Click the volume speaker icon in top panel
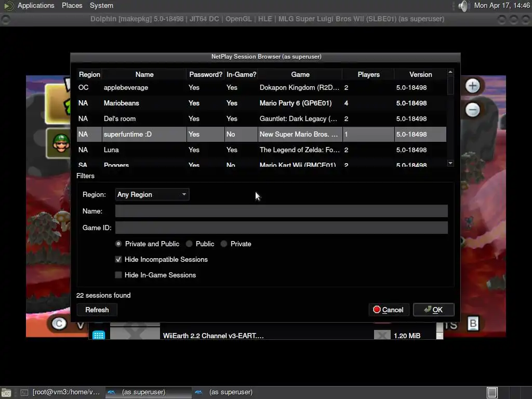 [463, 6]
